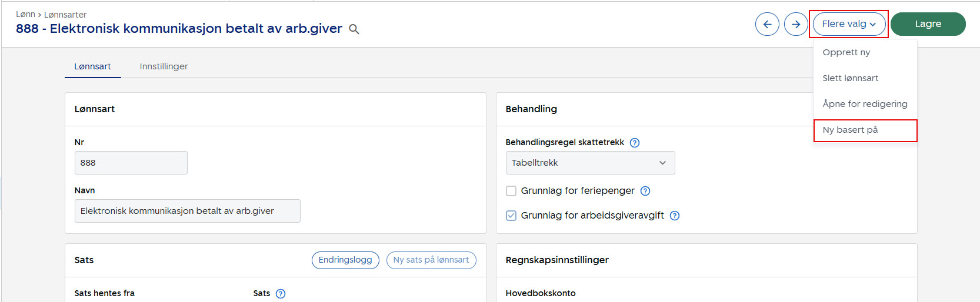
Task: Show help for Grunnlag for arbeidsgiveravgift
Action: [x=675, y=216]
